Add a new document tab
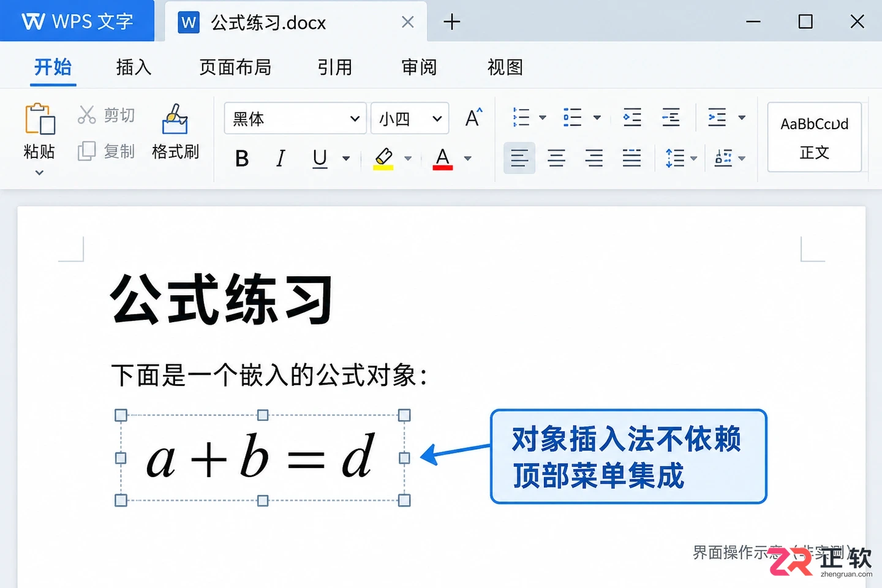The image size is (882, 588). (x=452, y=22)
